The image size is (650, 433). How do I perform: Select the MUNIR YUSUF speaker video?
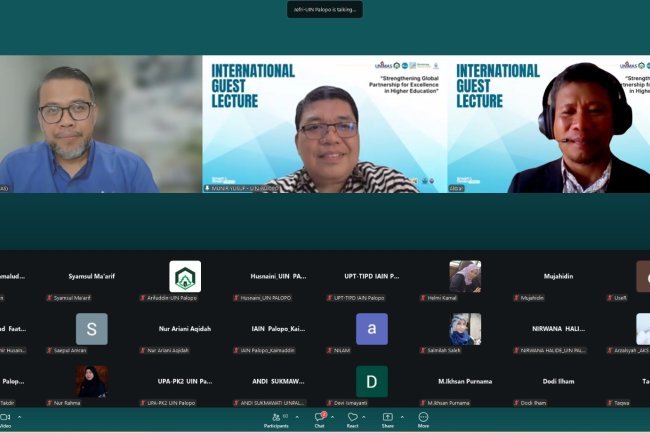pyautogui.click(x=325, y=124)
